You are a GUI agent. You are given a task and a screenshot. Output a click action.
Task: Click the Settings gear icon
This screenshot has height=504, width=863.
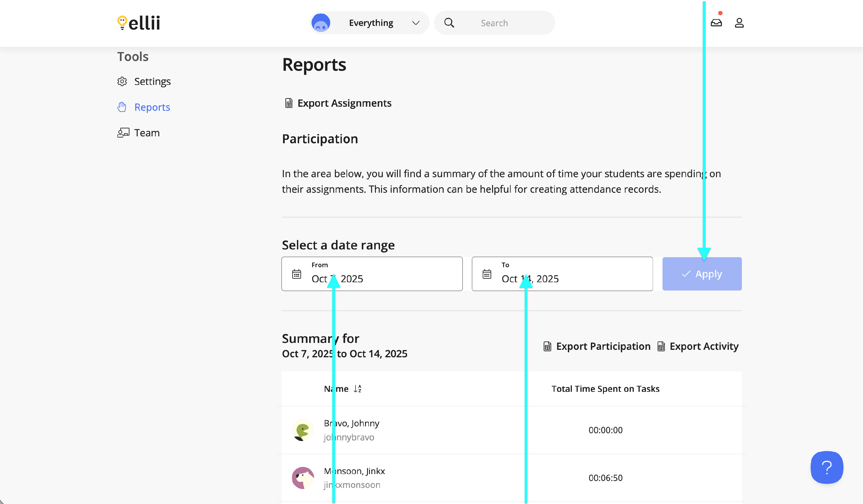tap(122, 81)
